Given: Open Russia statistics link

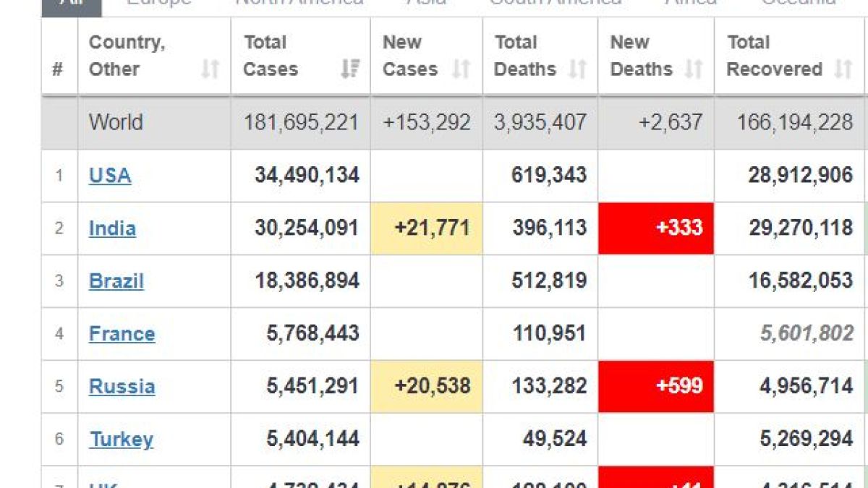Looking at the screenshot, I should click(x=122, y=387).
